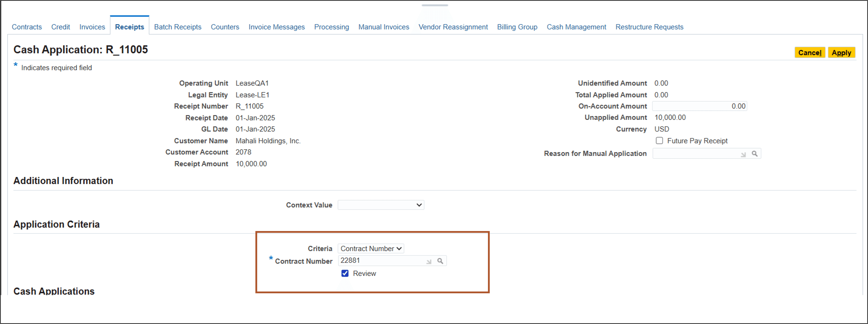The image size is (868, 324).
Task: Click the Reason for Manual Application arrow icon
Action: click(x=743, y=154)
